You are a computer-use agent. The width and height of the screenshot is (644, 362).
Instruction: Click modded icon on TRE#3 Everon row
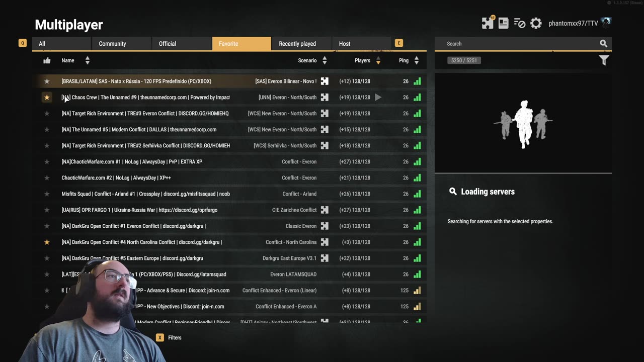pyautogui.click(x=325, y=113)
